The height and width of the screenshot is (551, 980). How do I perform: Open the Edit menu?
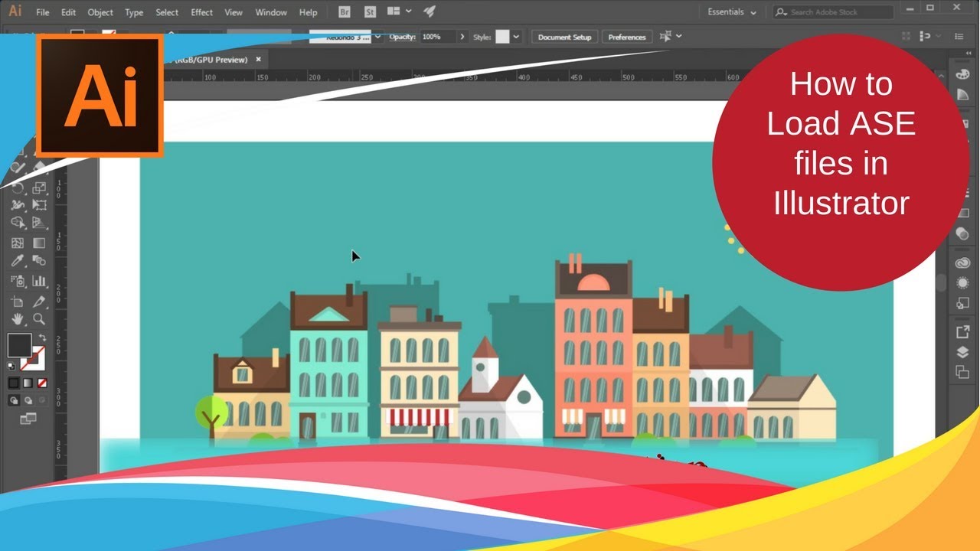pos(68,12)
